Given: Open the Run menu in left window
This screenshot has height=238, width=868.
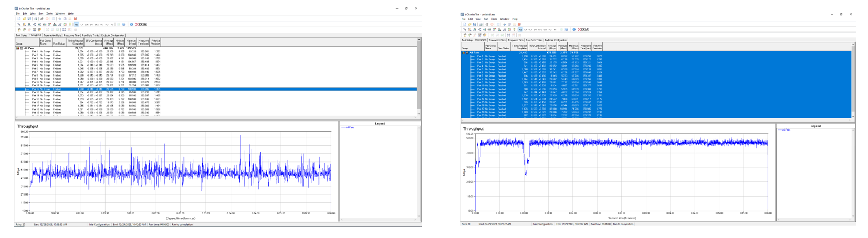Looking at the screenshot, I should tap(41, 14).
